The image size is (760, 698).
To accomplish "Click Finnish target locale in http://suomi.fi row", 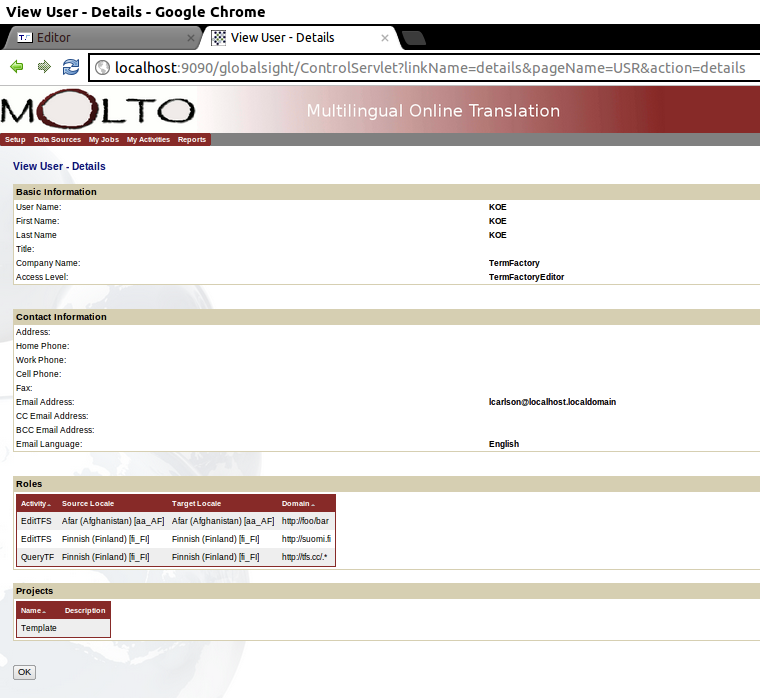I will pyautogui.click(x=216, y=539).
